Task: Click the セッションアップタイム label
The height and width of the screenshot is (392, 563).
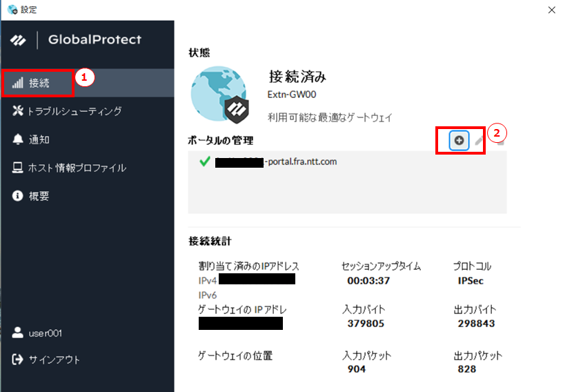Action: coord(382,266)
